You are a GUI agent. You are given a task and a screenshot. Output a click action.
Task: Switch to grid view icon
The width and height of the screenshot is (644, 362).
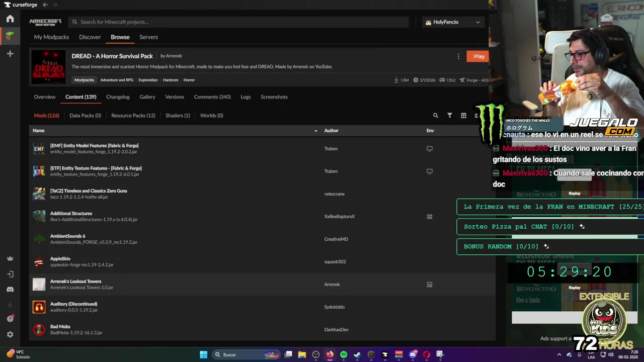coord(463,116)
